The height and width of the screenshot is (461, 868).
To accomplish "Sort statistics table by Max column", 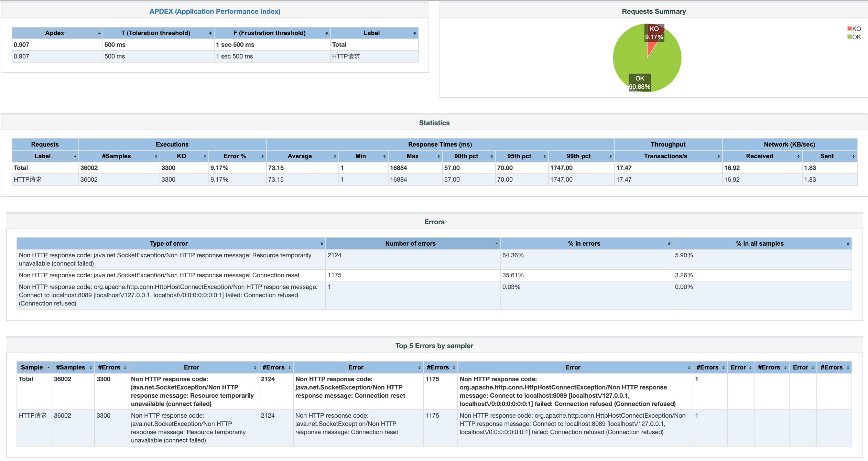I will [x=412, y=156].
